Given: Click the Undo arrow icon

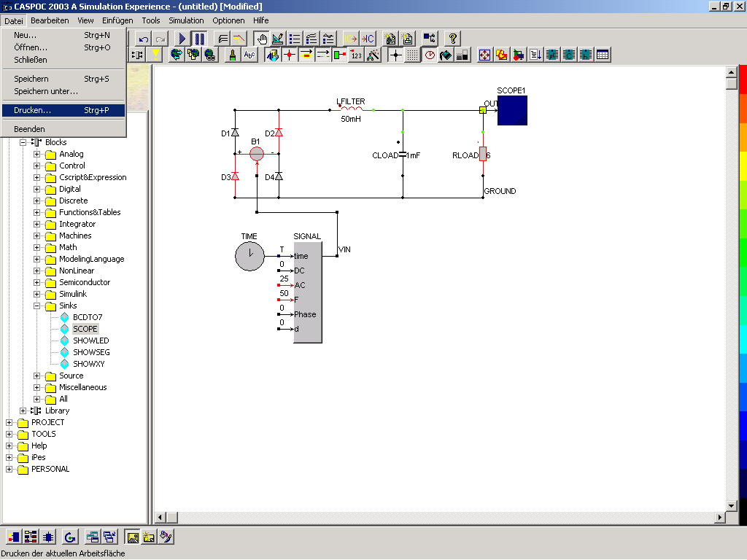Looking at the screenshot, I should pos(144,39).
